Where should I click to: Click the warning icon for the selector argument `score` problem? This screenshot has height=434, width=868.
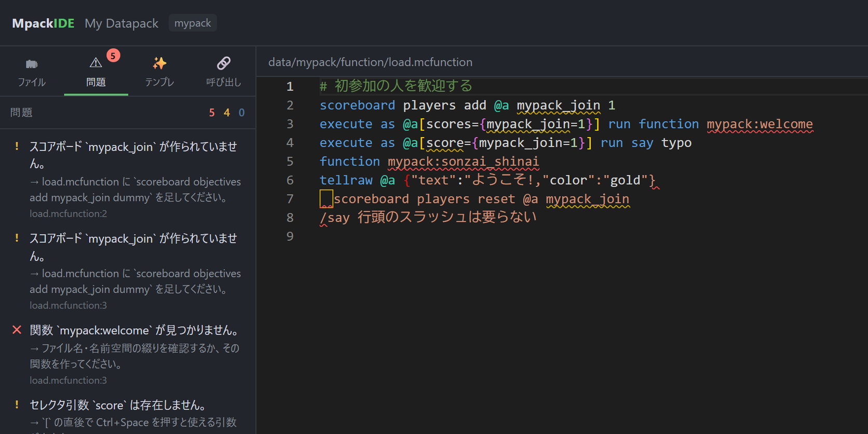(x=17, y=405)
